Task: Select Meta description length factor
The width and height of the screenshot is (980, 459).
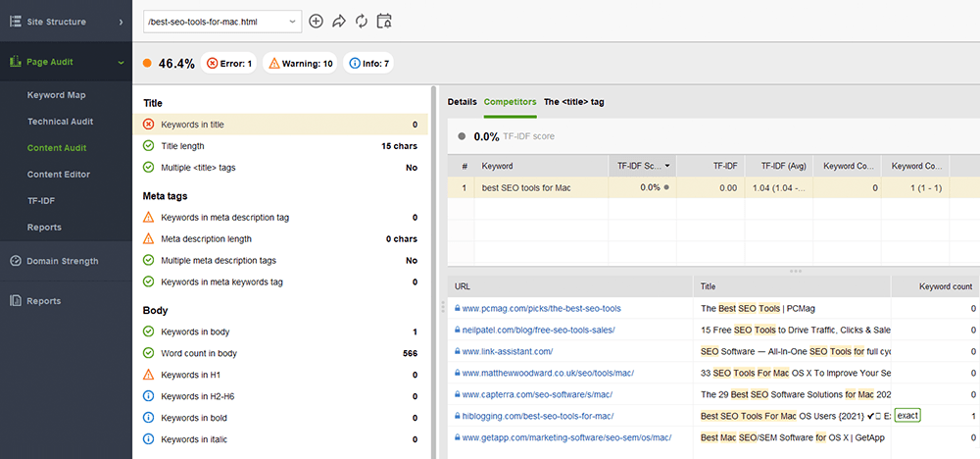Action: (x=280, y=239)
